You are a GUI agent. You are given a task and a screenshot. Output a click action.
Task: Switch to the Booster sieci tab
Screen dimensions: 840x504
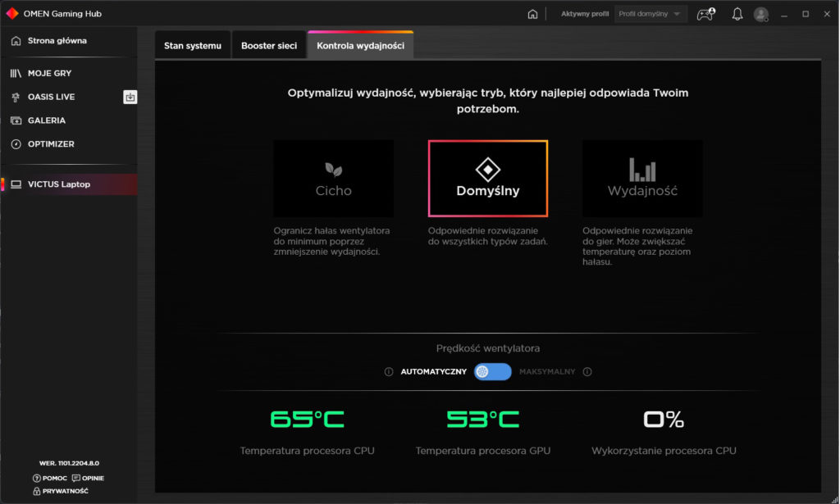point(269,46)
